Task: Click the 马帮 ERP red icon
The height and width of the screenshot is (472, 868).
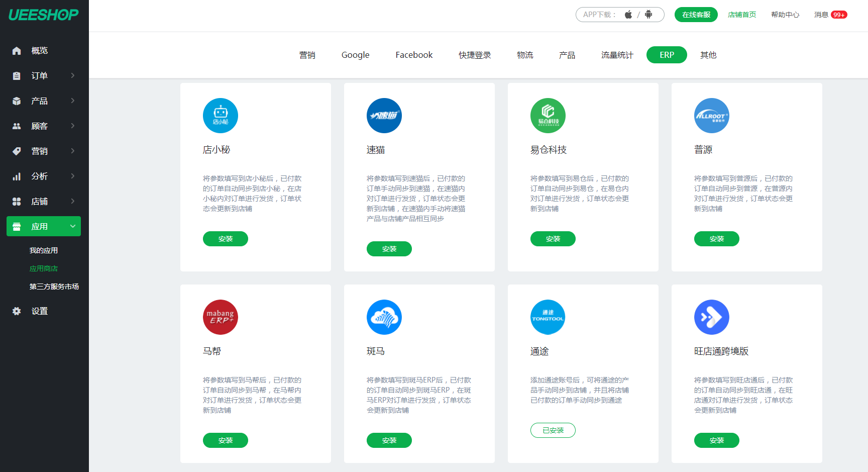Action: [220, 317]
